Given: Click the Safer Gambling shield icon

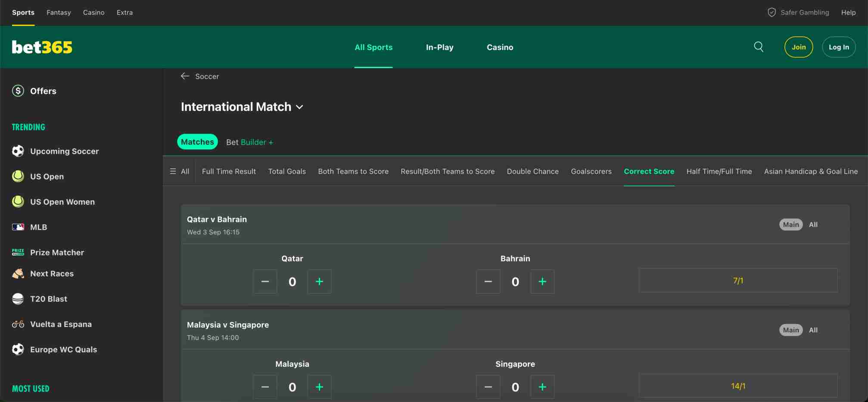Looking at the screenshot, I should (772, 12).
